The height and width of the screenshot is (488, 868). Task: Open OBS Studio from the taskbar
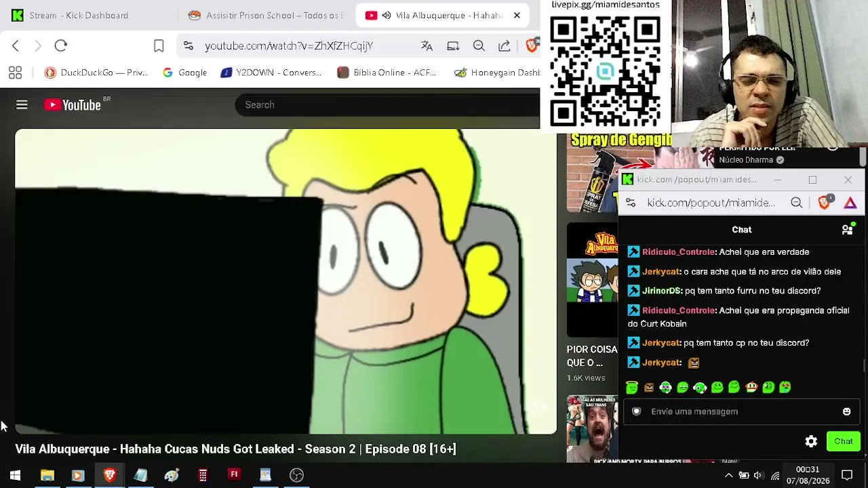click(x=296, y=475)
